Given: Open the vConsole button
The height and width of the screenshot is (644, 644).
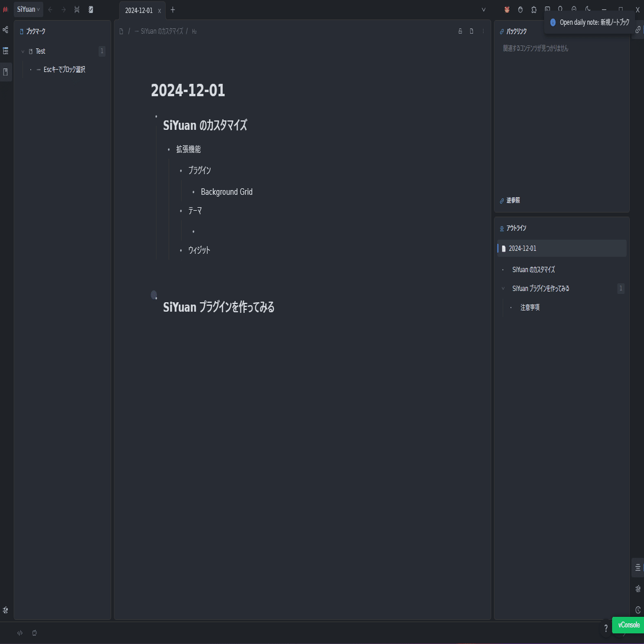Looking at the screenshot, I should tap(629, 625).
